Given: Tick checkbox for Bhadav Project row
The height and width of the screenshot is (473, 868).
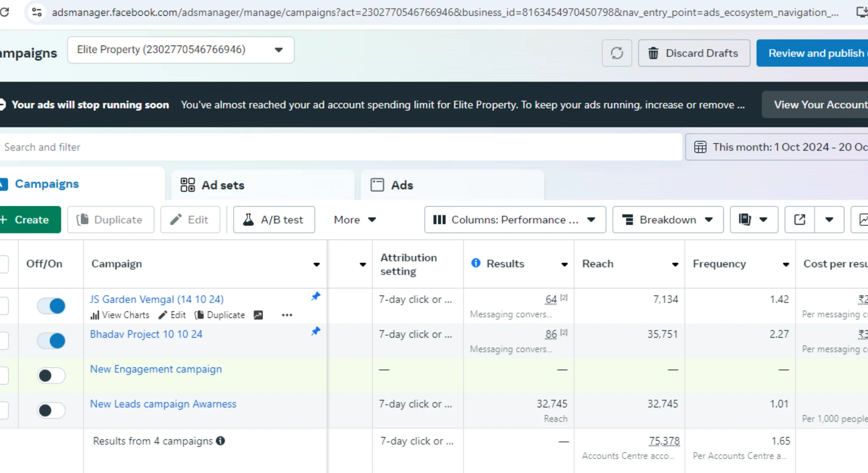Looking at the screenshot, I should click(x=4, y=340).
